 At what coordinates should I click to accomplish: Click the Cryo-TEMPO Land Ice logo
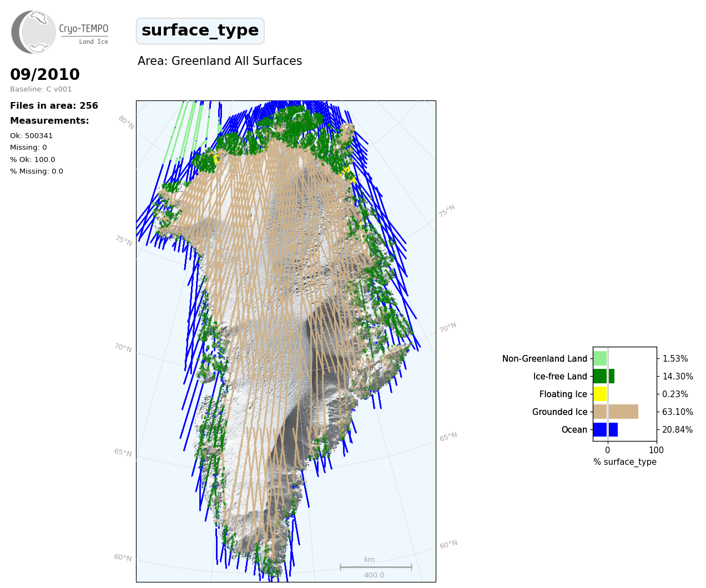(x=60, y=32)
